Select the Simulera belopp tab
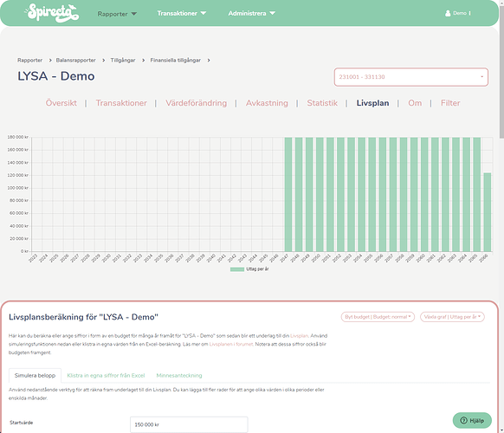504x433 pixels. 35,375
